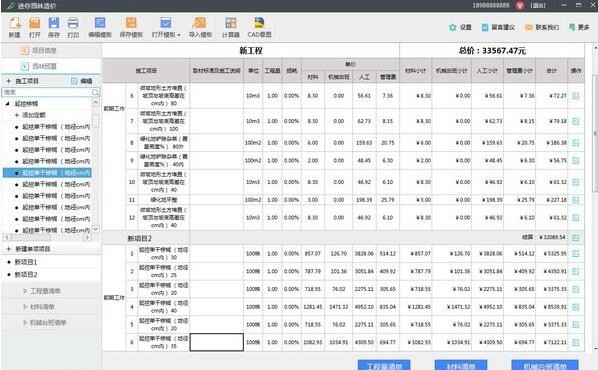Click 添加定额 in the tree

click(31, 115)
